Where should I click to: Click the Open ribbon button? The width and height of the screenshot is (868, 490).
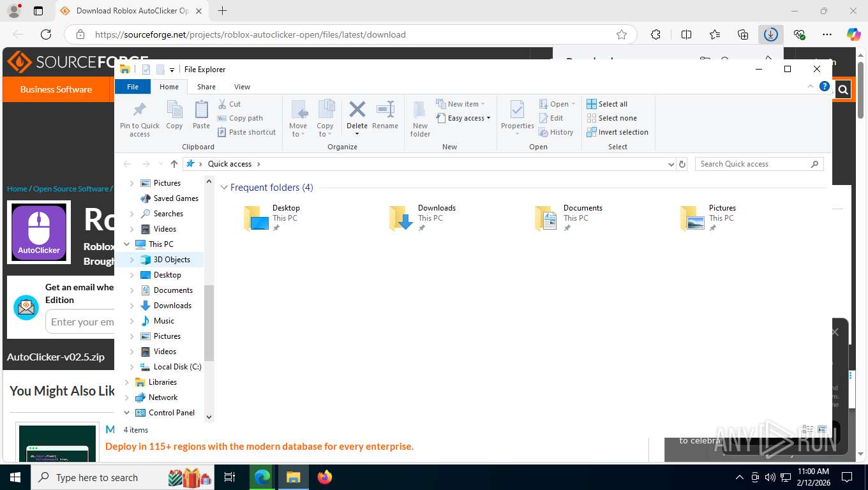[557, 104]
